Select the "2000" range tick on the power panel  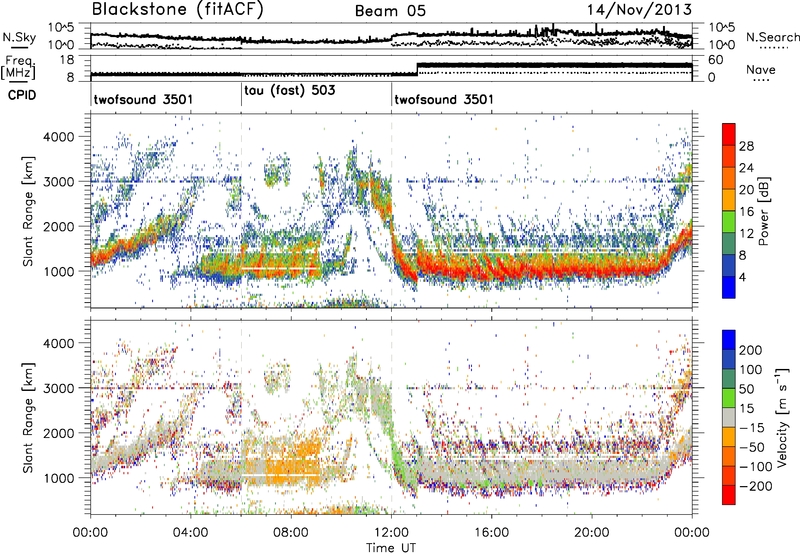tap(58, 226)
